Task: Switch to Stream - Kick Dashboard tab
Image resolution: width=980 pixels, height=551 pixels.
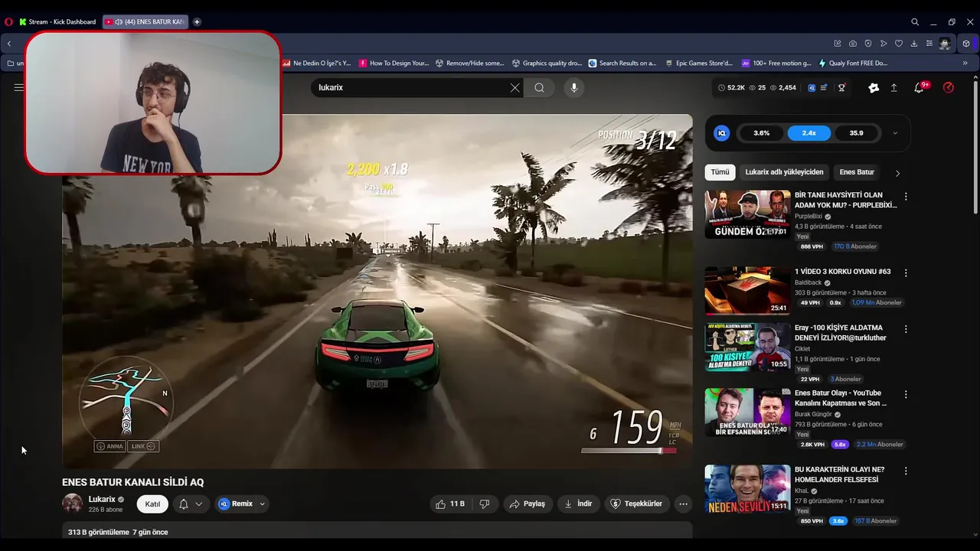Action: pos(57,21)
